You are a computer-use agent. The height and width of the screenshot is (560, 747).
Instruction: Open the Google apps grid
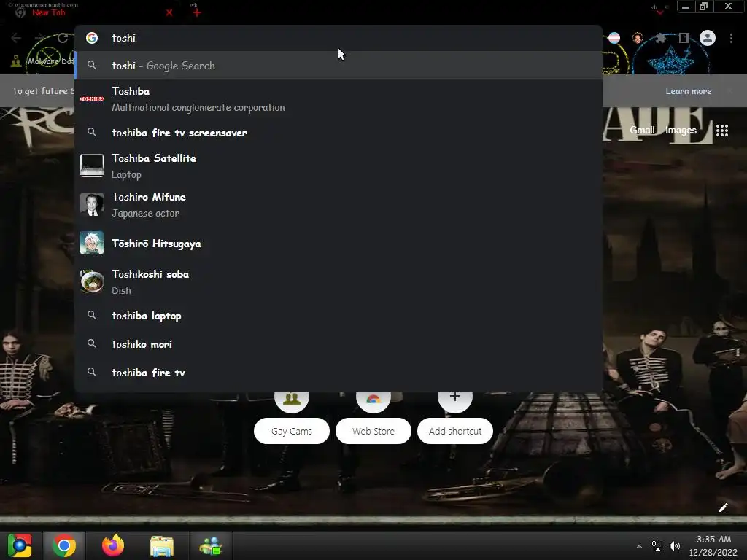[x=722, y=131]
